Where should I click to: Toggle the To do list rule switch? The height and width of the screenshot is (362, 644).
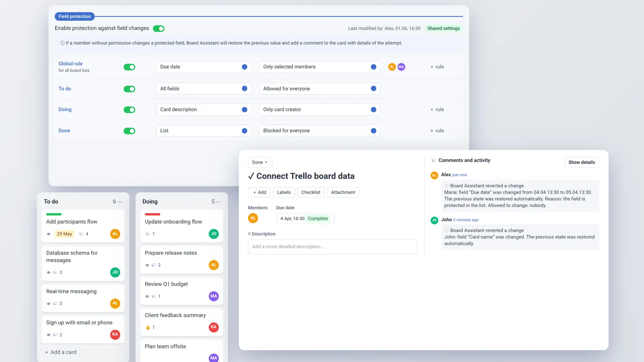129,89
